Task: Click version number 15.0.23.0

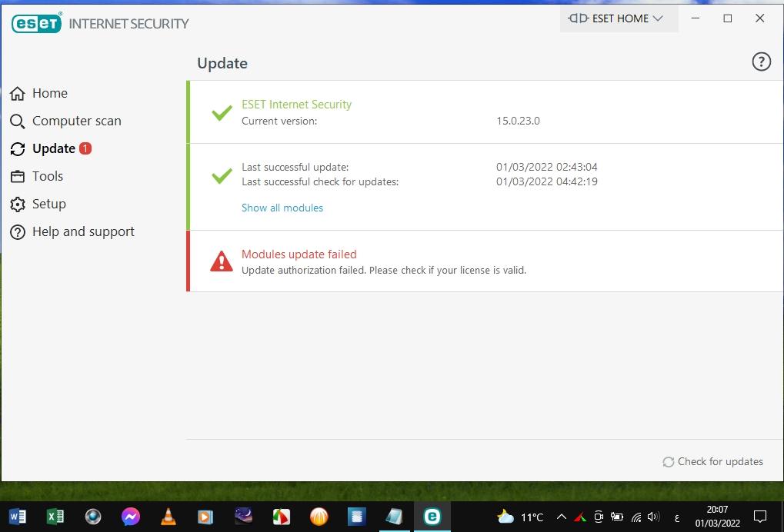Action: click(x=518, y=121)
